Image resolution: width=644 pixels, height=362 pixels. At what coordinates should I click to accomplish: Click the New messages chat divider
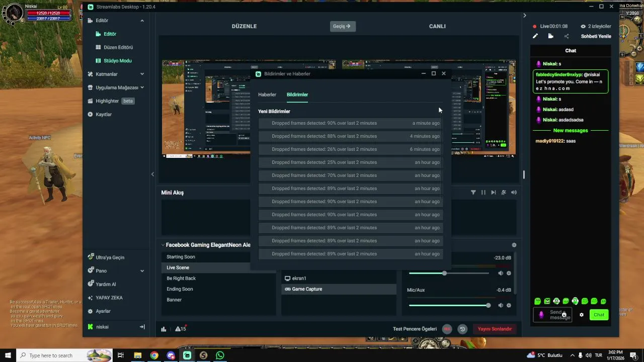pos(571,131)
